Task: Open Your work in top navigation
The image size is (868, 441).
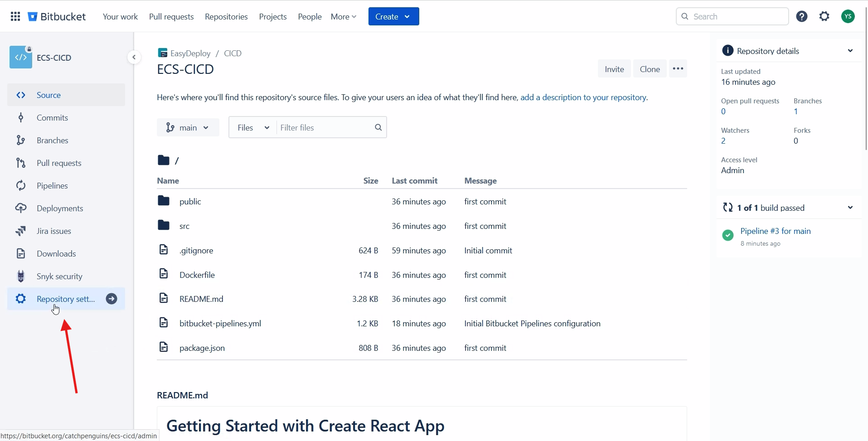Action: pyautogui.click(x=120, y=17)
